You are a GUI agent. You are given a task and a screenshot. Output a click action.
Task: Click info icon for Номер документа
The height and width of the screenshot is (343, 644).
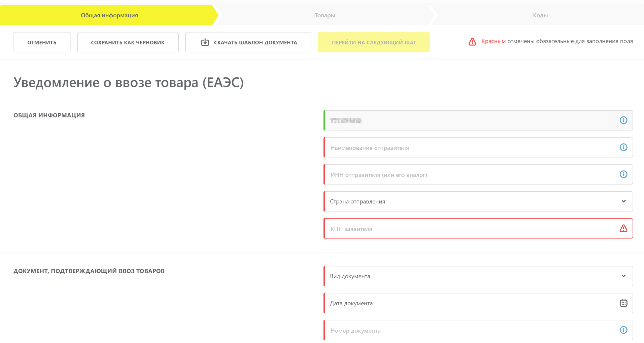tap(623, 330)
